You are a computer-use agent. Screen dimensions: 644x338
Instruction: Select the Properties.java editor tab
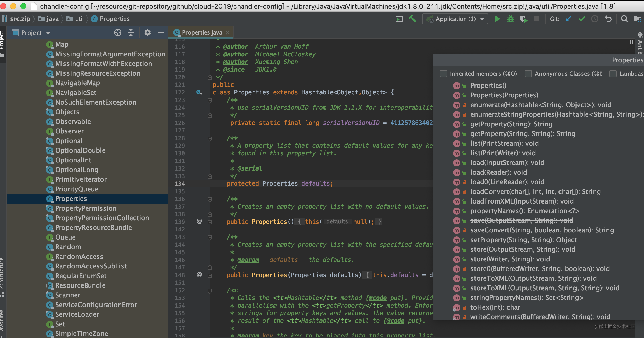tap(202, 33)
